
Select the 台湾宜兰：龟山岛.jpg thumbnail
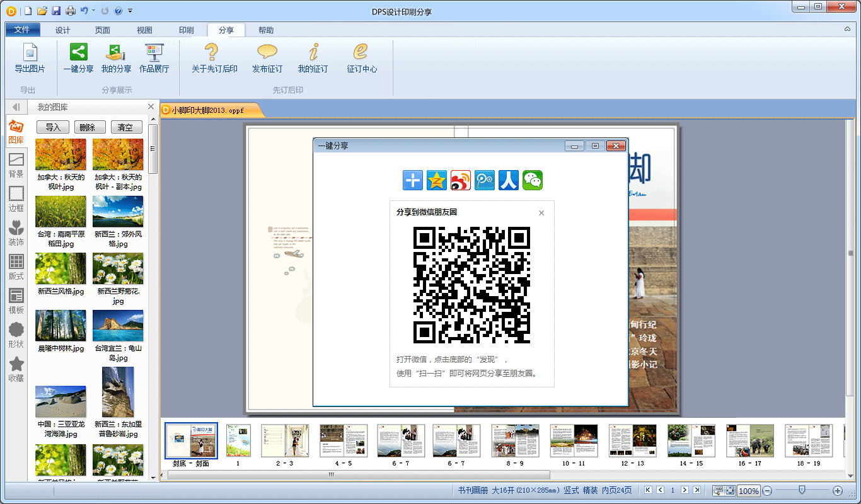point(118,325)
